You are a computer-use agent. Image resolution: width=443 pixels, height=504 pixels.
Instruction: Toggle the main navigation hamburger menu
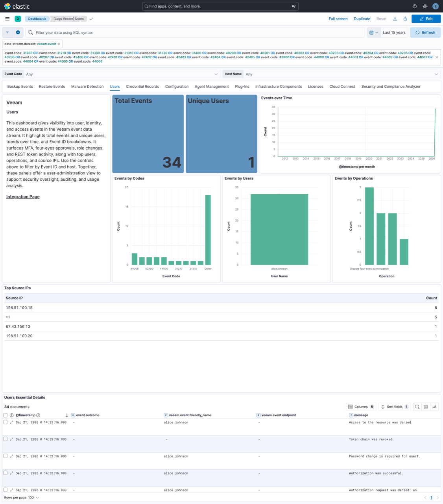coord(7,19)
